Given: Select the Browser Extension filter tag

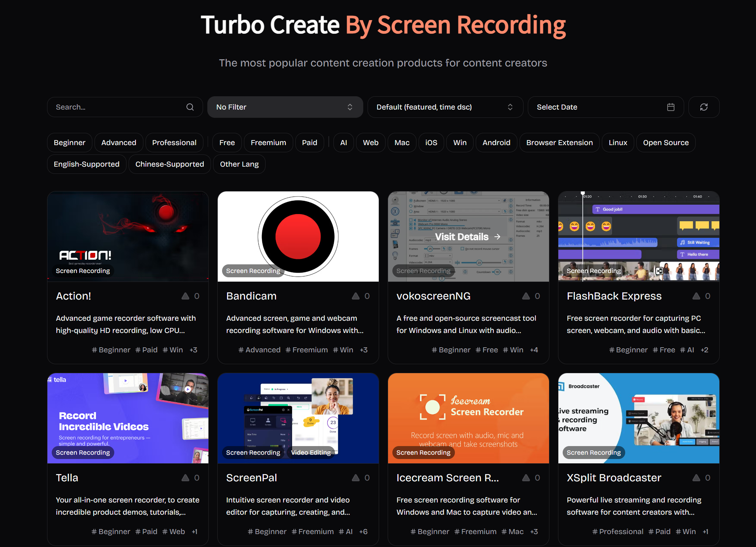Looking at the screenshot, I should tap(559, 143).
